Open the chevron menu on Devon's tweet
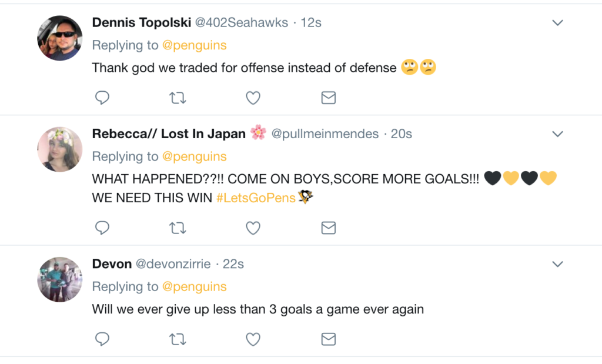This screenshot has width=602, height=364. (x=557, y=263)
